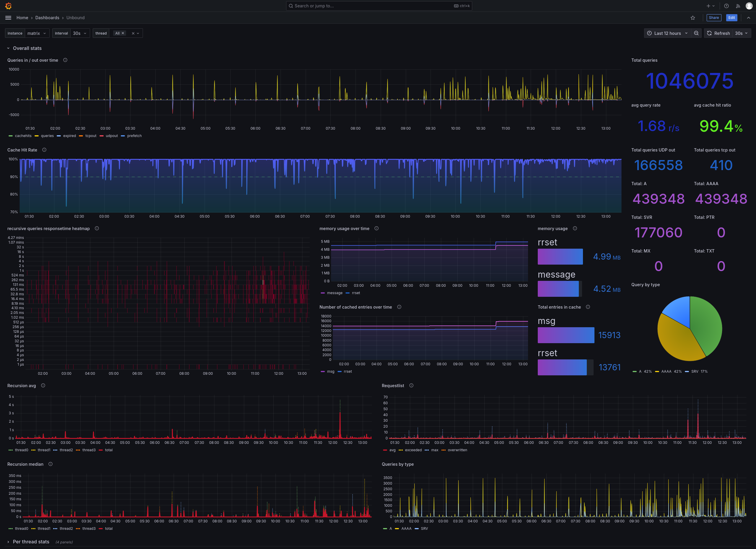Go to Home breadcrumb

pos(22,18)
